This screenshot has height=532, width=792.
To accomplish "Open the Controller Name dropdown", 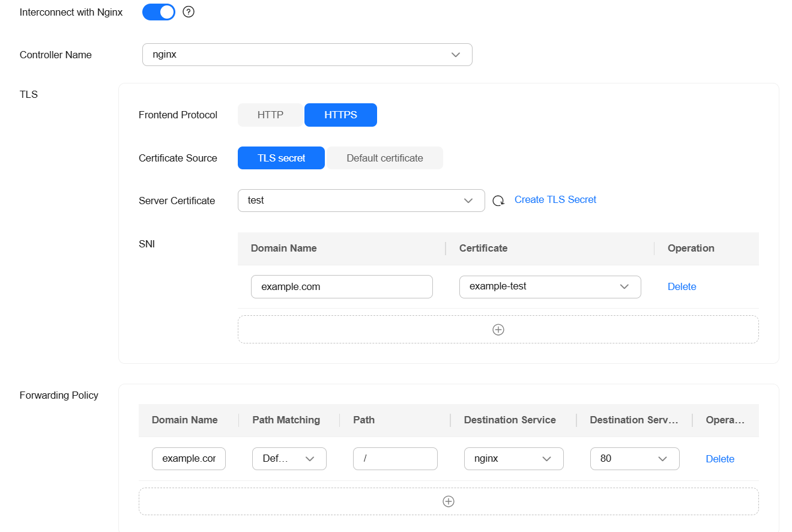I will tap(307, 55).
